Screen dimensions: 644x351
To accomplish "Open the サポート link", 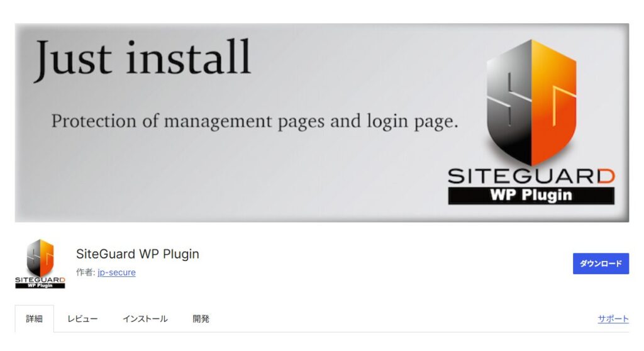I will coord(613,318).
